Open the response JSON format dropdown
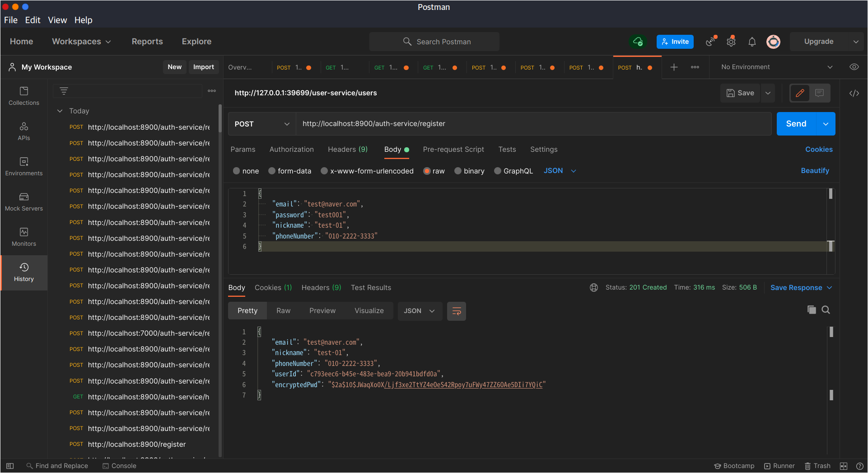Viewport: 868px width, 473px height. coord(420,311)
